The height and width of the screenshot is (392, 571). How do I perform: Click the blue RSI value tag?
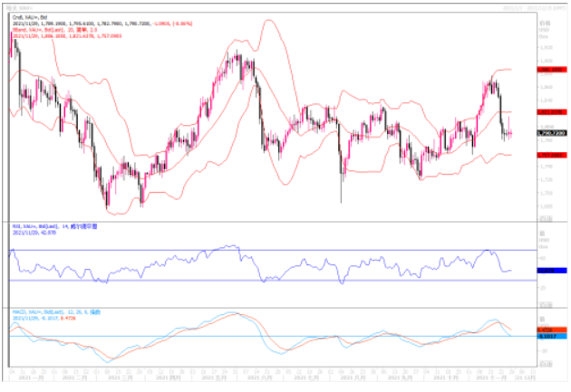tap(547, 271)
